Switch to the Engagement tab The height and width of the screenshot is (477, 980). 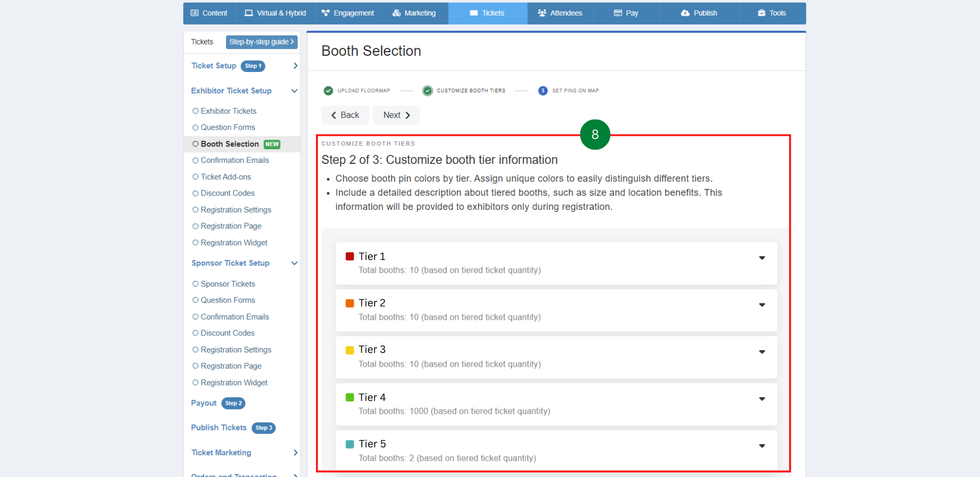point(348,13)
